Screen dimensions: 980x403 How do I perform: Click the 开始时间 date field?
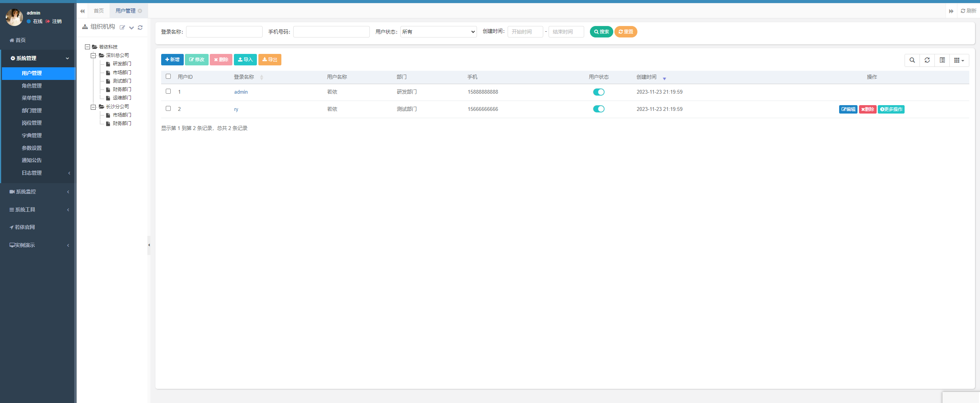[x=525, y=32]
